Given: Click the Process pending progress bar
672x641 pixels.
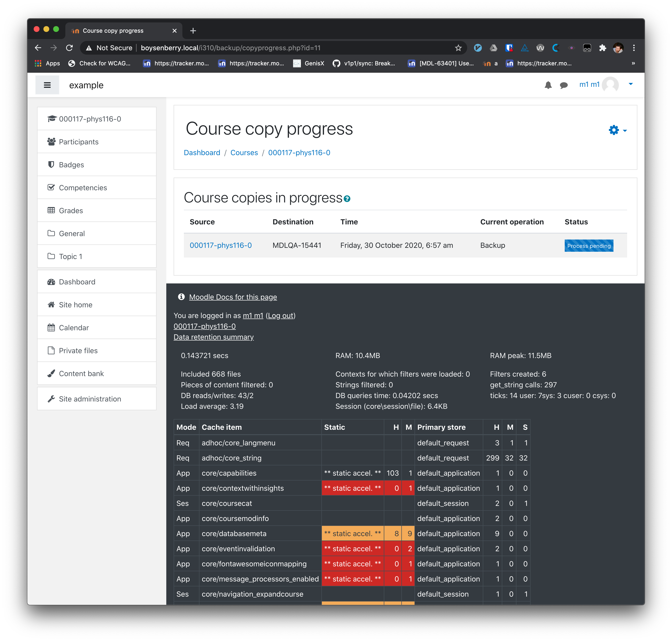Looking at the screenshot, I should pos(589,246).
